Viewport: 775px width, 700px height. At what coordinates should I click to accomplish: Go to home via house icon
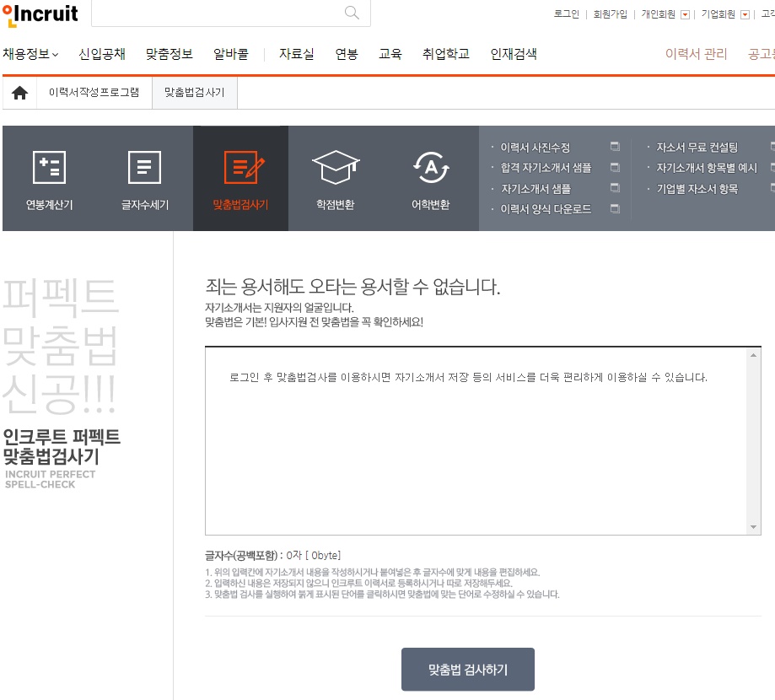point(19,93)
